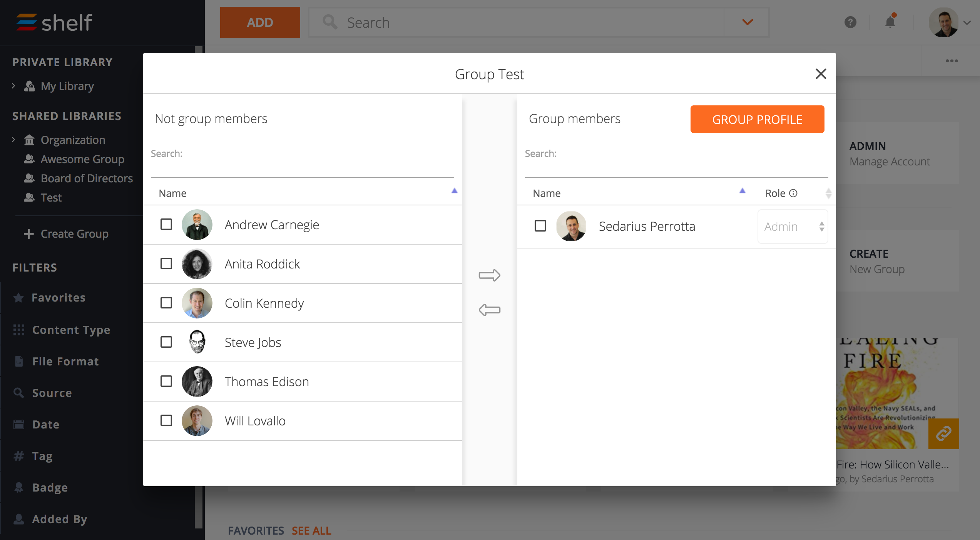Select Steve Jobs checkbox
The width and height of the screenshot is (980, 540).
pos(166,342)
